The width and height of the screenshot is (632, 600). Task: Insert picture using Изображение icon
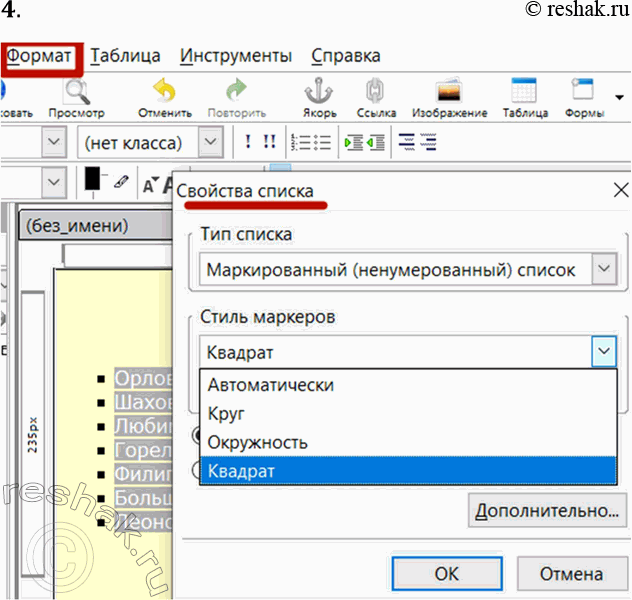449,93
